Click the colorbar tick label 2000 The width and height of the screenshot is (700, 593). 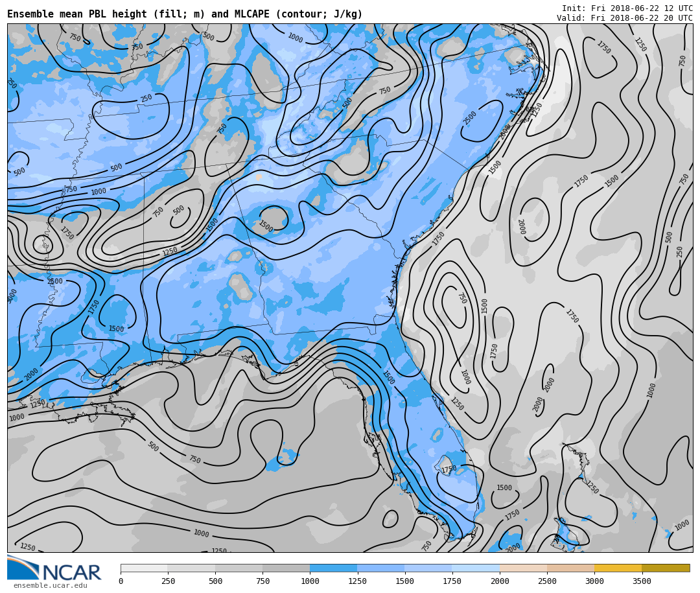coord(500,581)
